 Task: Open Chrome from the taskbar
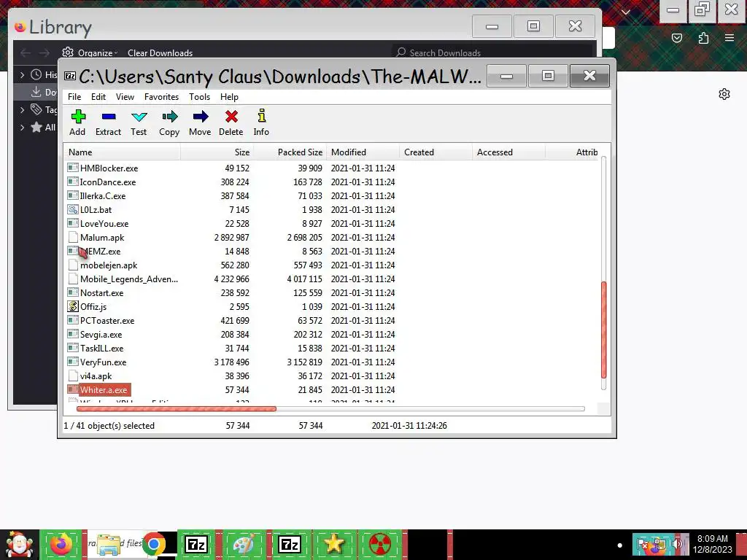point(153,544)
